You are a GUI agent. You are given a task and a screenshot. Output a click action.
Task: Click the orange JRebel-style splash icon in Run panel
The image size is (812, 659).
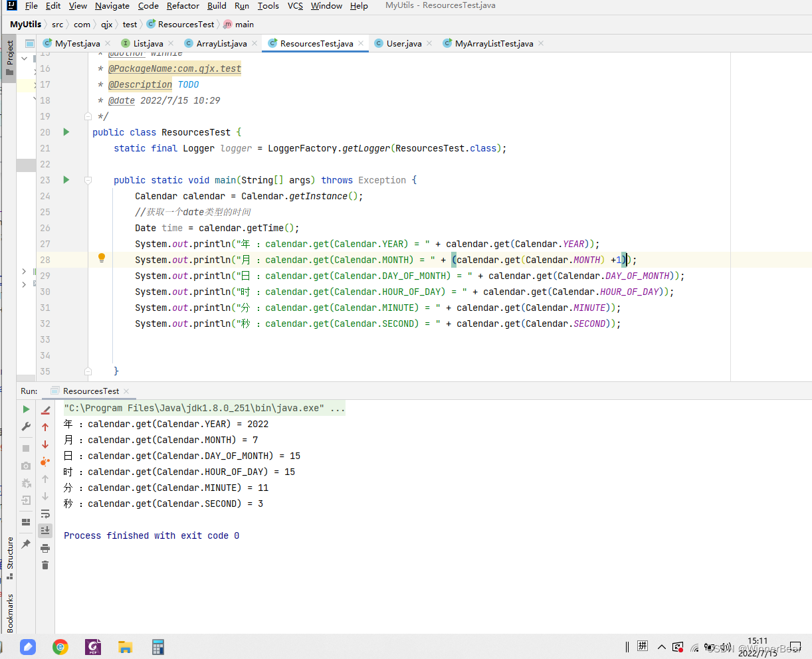pos(45,462)
